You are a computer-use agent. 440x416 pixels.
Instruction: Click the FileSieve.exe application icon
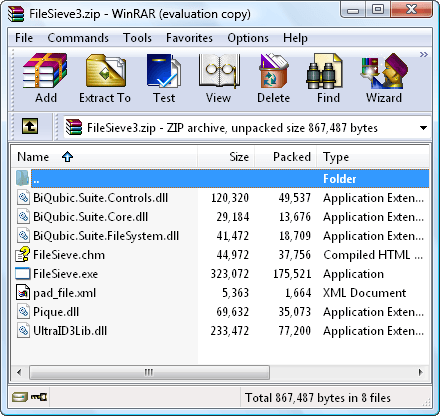pyautogui.click(x=23, y=274)
